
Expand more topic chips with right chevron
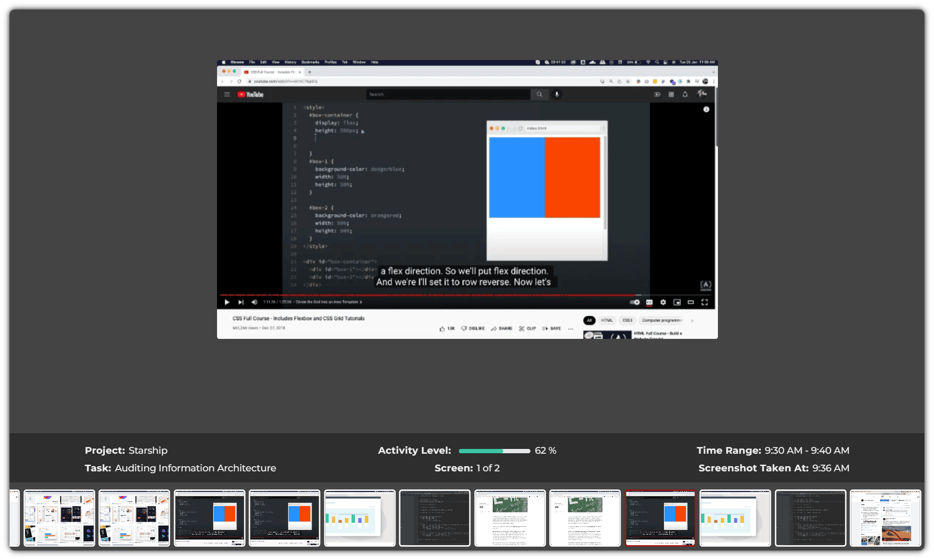[x=692, y=321]
